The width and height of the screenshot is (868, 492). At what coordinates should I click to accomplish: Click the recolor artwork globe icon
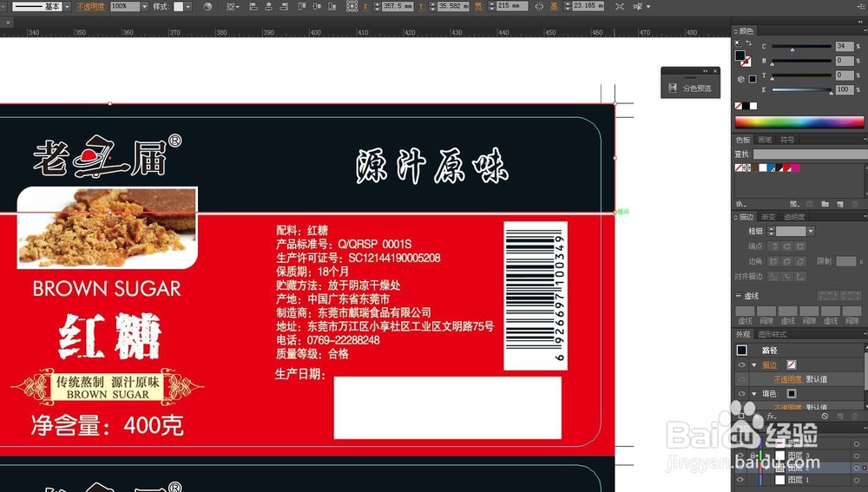tap(207, 7)
